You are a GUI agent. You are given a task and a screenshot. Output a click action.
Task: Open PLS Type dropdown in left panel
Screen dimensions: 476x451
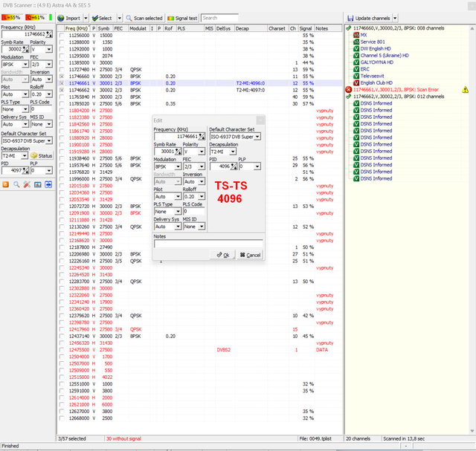click(25, 109)
